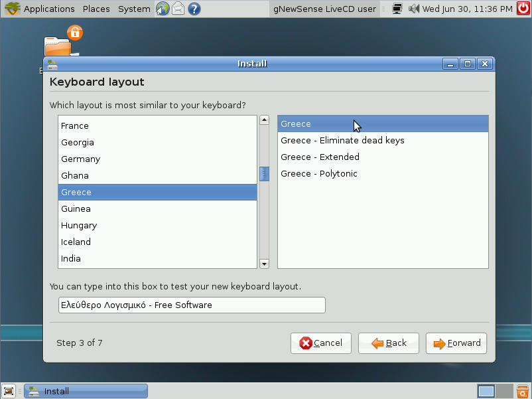Select Iceland in the country list
This screenshot has width=532, height=399.
click(x=157, y=242)
